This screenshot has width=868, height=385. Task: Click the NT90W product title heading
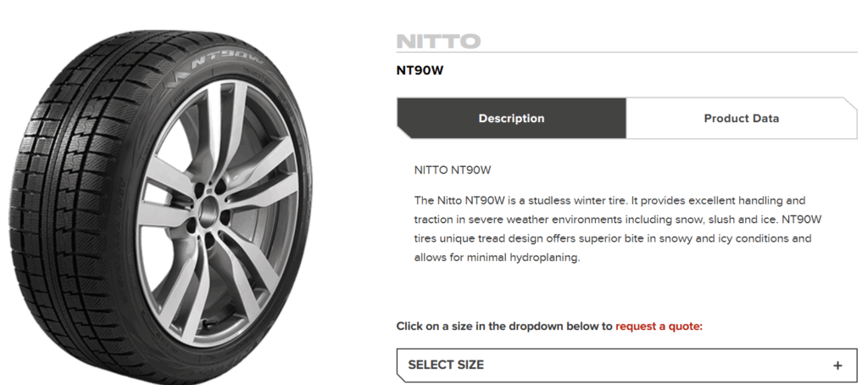pos(420,70)
